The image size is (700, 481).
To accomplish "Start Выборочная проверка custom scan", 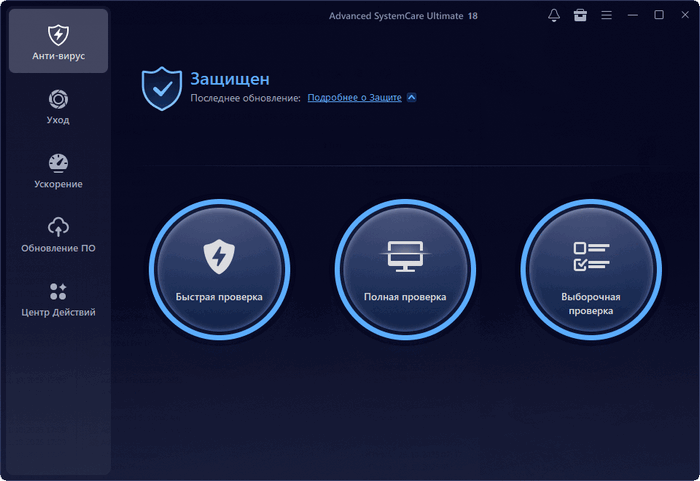I will point(591,270).
